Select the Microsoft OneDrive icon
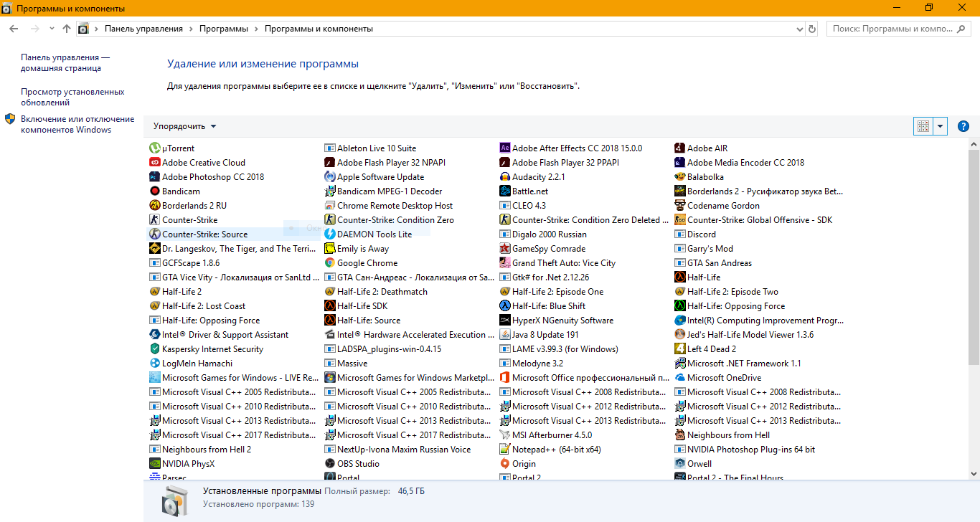 tap(679, 378)
